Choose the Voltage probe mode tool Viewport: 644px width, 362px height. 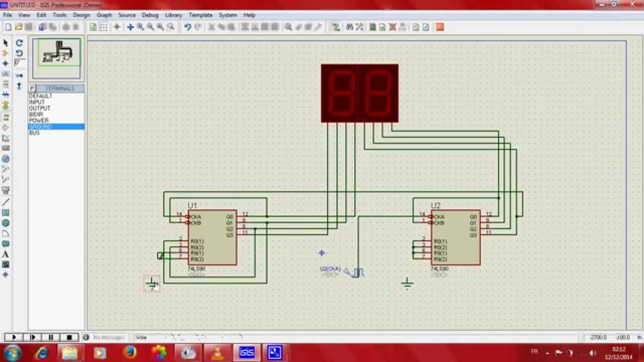[x=6, y=169]
